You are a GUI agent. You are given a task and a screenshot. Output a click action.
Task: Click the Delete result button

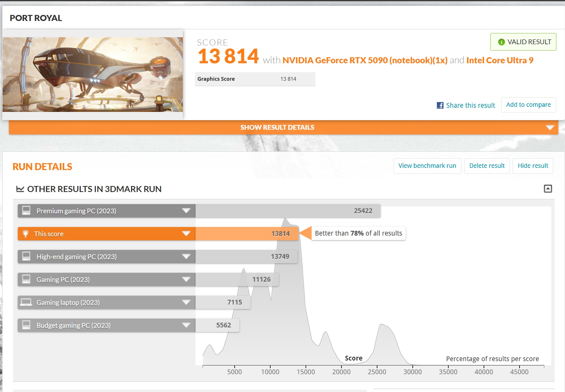pos(487,166)
